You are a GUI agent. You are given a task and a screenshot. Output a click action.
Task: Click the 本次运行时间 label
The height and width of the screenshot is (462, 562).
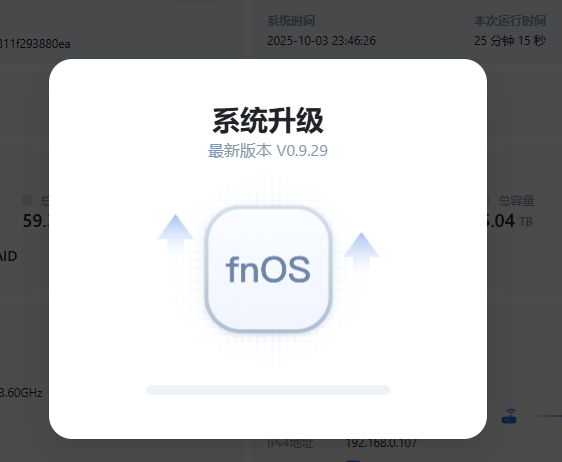(510, 21)
